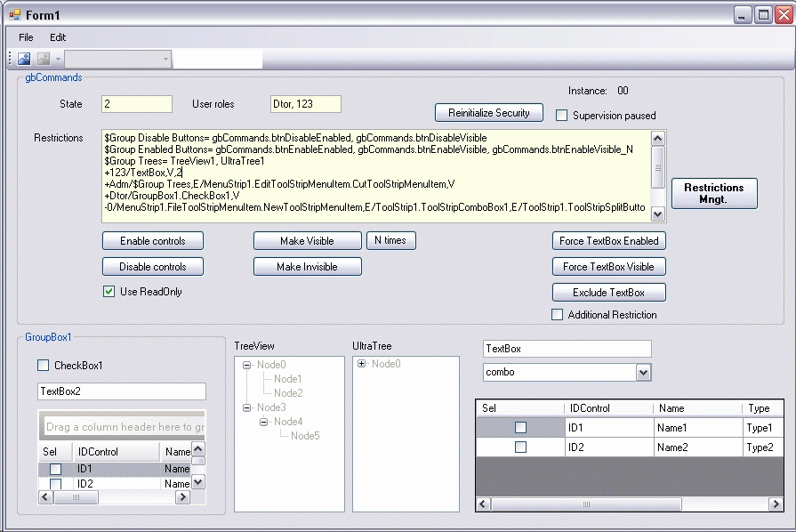This screenshot has height=532, width=796.
Task: Click the GroupBox1 grid scroll-down arrow
Action: pyautogui.click(x=198, y=482)
